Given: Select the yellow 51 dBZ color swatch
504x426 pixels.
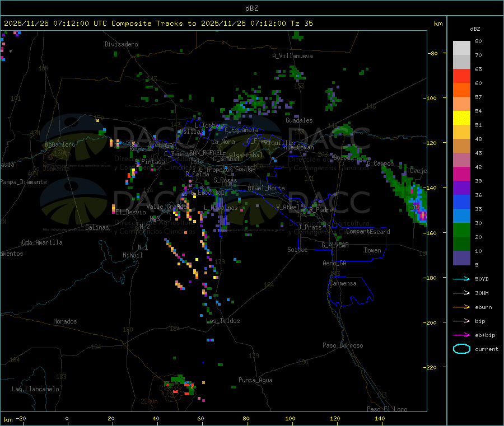Looking at the screenshot, I should (x=461, y=118).
